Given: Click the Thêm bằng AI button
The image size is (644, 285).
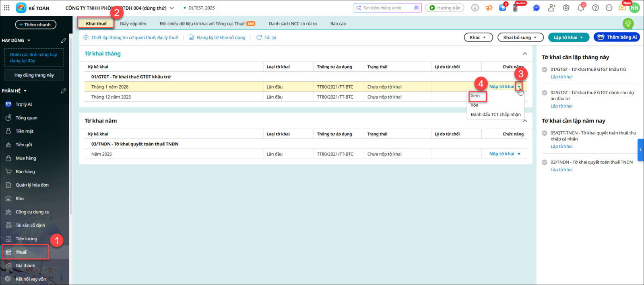Looking at the screenshot, I should [617, 37].
